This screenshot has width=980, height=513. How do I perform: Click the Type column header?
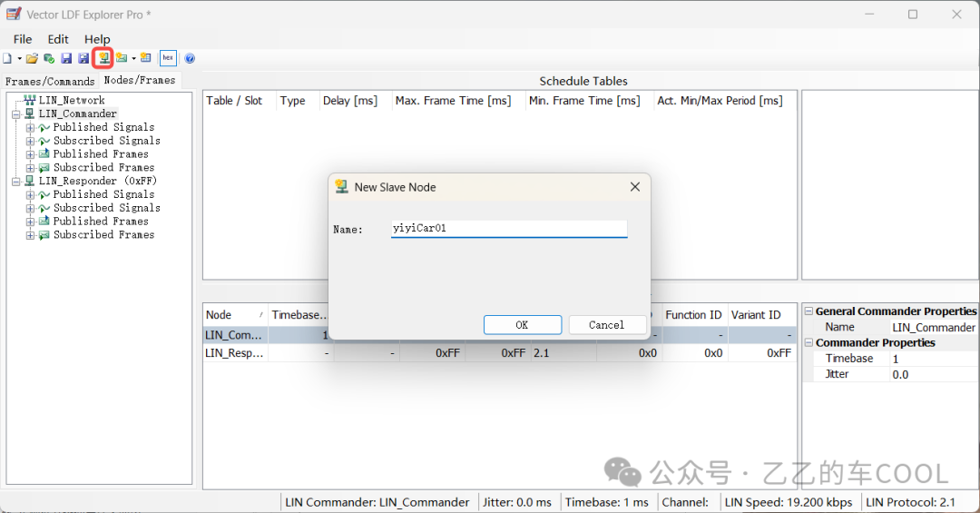[x=297, y=101]
